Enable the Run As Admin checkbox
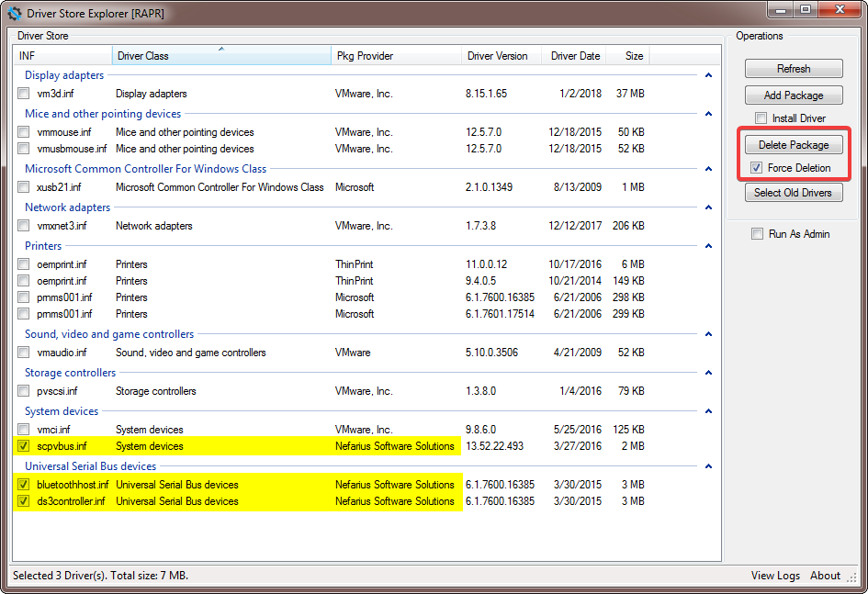Image resolution: width=868 pixels, height=594 pixels. [x=757, y=234]
